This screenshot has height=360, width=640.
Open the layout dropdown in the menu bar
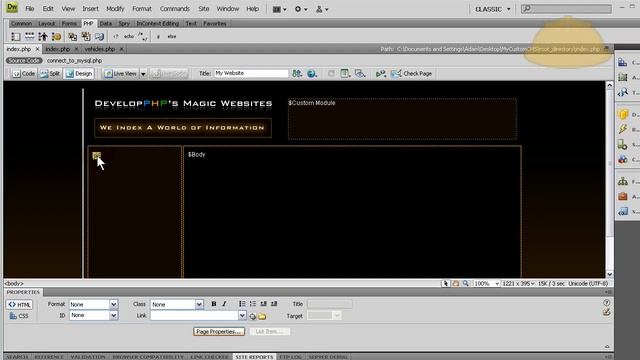pos(279,9)
